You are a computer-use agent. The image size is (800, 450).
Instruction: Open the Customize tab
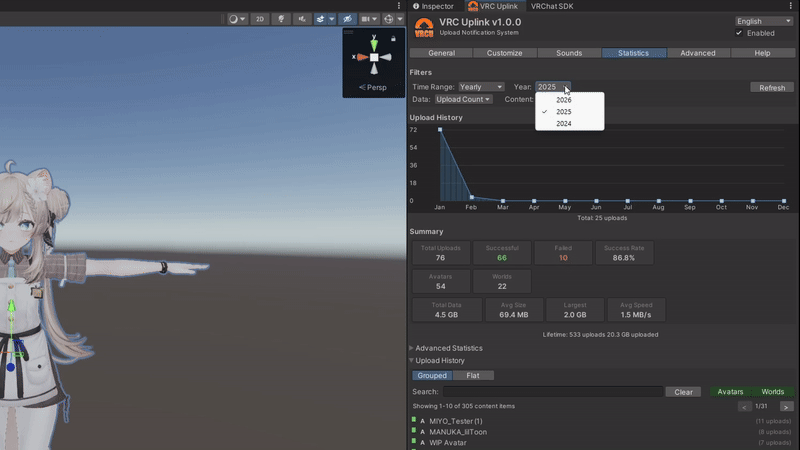click(x=505, y=53)
